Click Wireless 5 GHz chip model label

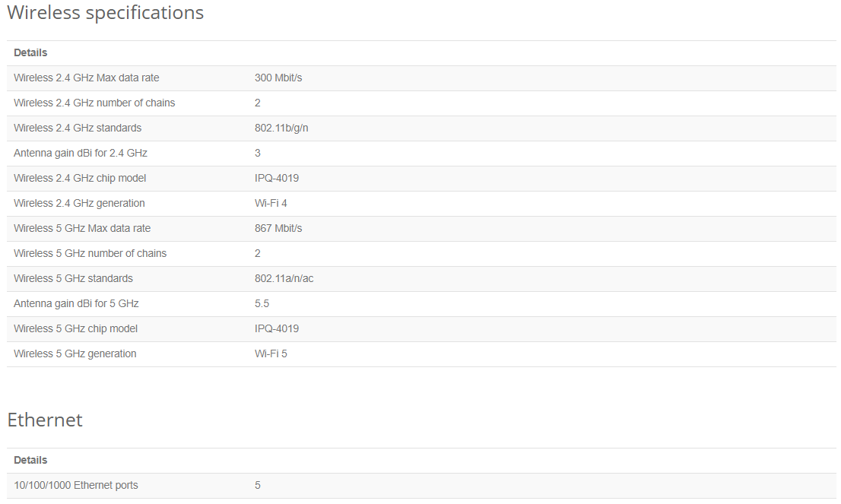pyautogui.click(x=75, y=328)
